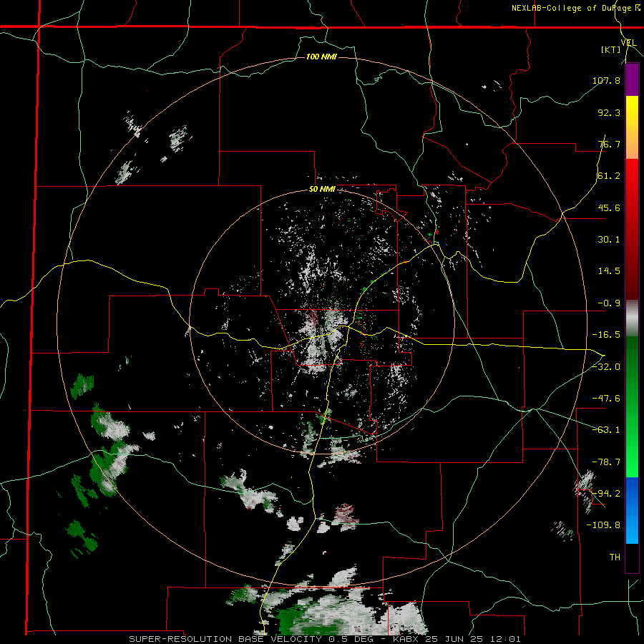Viewport: 644px width, 644px height.
Task: Select the -109.8 velocity scale value
Action: [603, 525]
